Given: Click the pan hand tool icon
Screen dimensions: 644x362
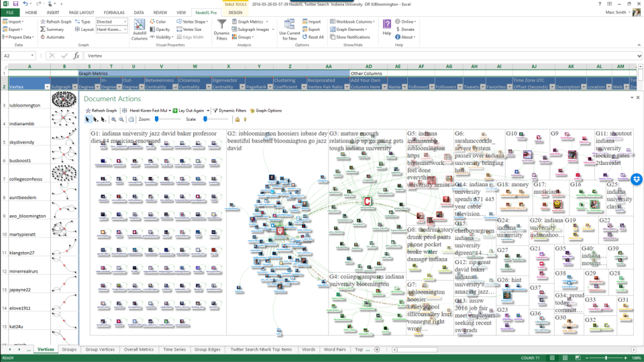Looking at the screenshot, I should tap(131, 119).
